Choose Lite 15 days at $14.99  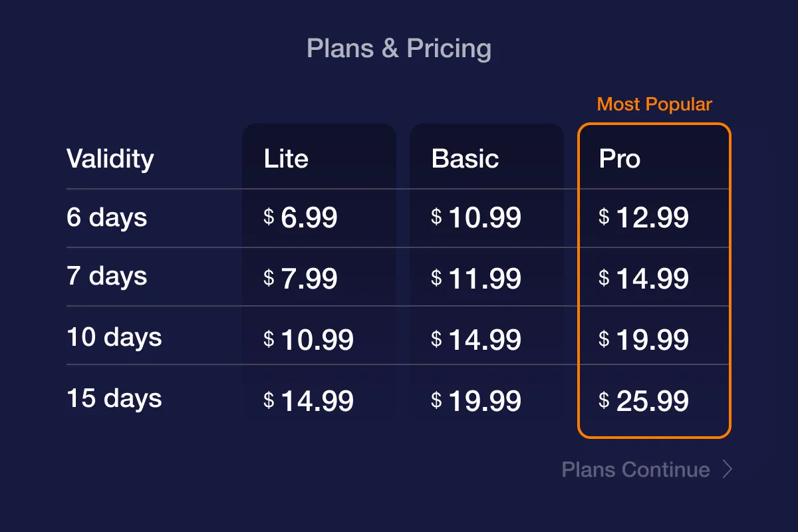[309, 401]
